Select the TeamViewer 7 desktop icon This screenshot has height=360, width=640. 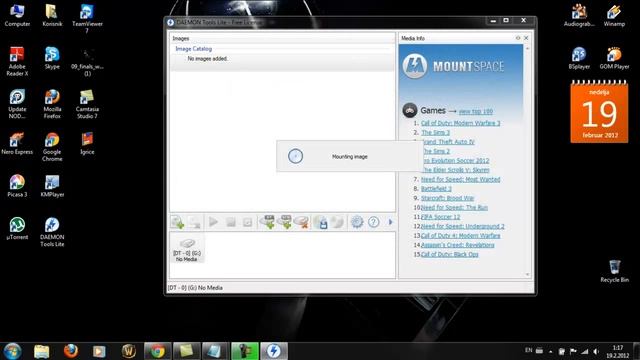coord(87,19)
